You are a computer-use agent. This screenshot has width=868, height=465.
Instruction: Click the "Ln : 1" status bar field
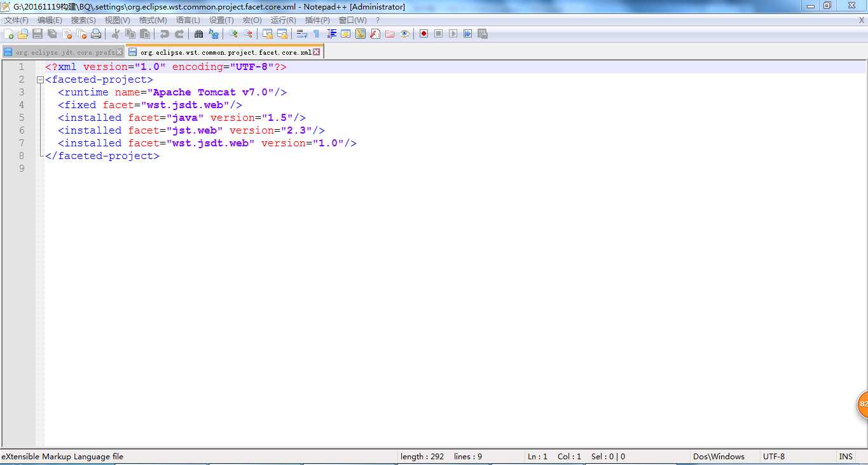(537, 457)
